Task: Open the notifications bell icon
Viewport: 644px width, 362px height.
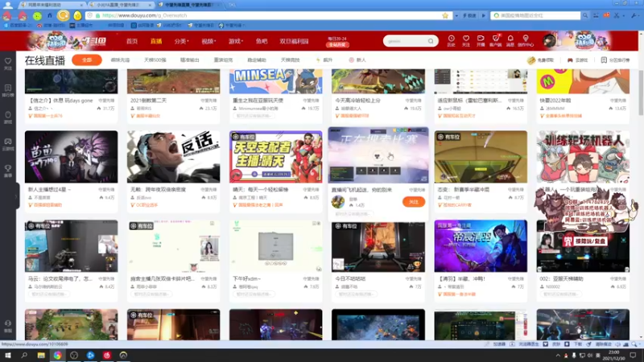Action: [510, 39]
